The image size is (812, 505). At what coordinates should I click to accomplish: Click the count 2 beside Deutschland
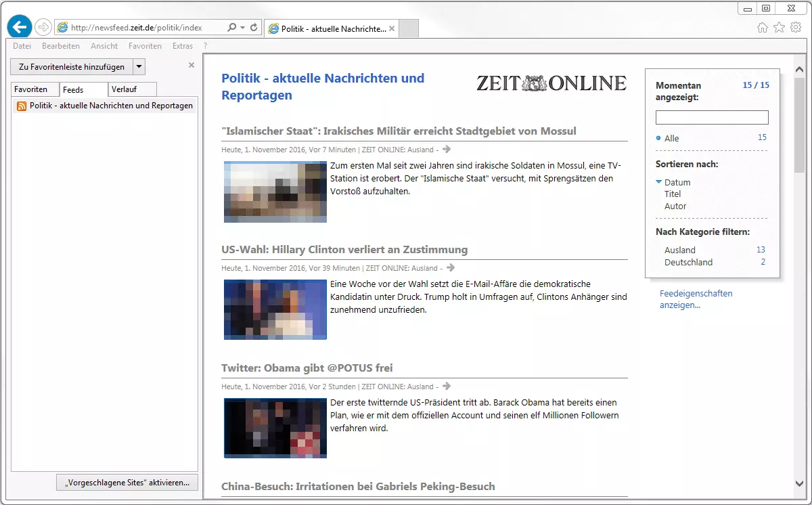pyautogui.click(x=763, y=262)
